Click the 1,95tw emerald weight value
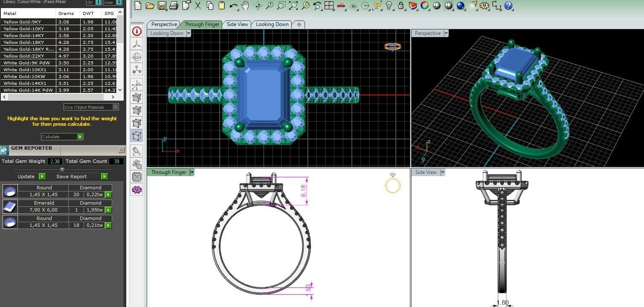The width and height of the screenshot is (644, 307). click(94, 210)
